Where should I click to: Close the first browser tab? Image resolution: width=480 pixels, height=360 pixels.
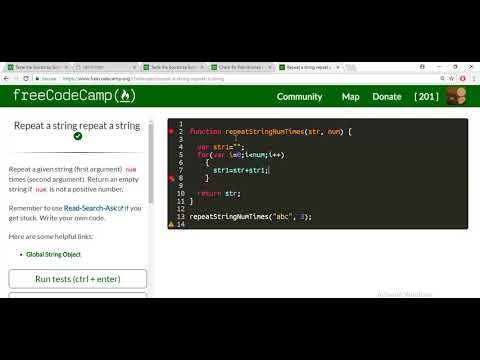66,67
